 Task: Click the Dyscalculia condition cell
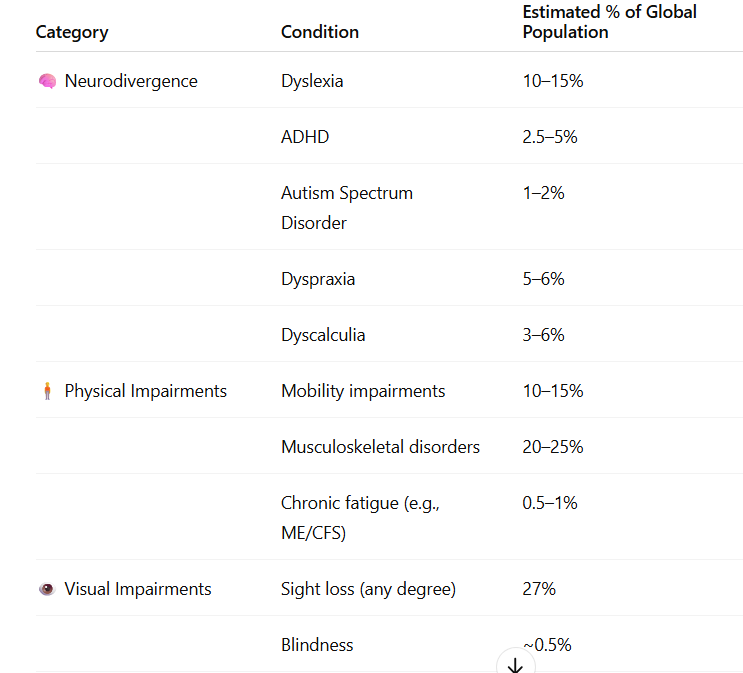(x=323, y=335)
